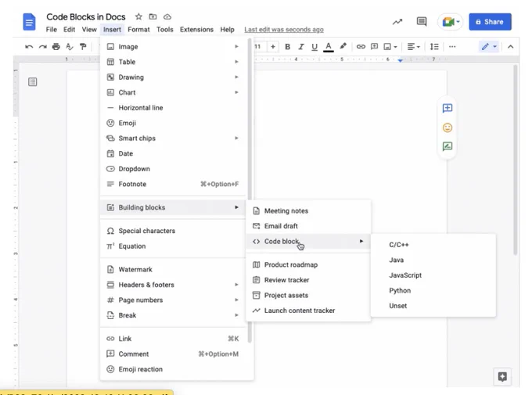The width and height of the screenshot is (532, 395).
Task: Open the text alignment dropdown
Action: 413,46
